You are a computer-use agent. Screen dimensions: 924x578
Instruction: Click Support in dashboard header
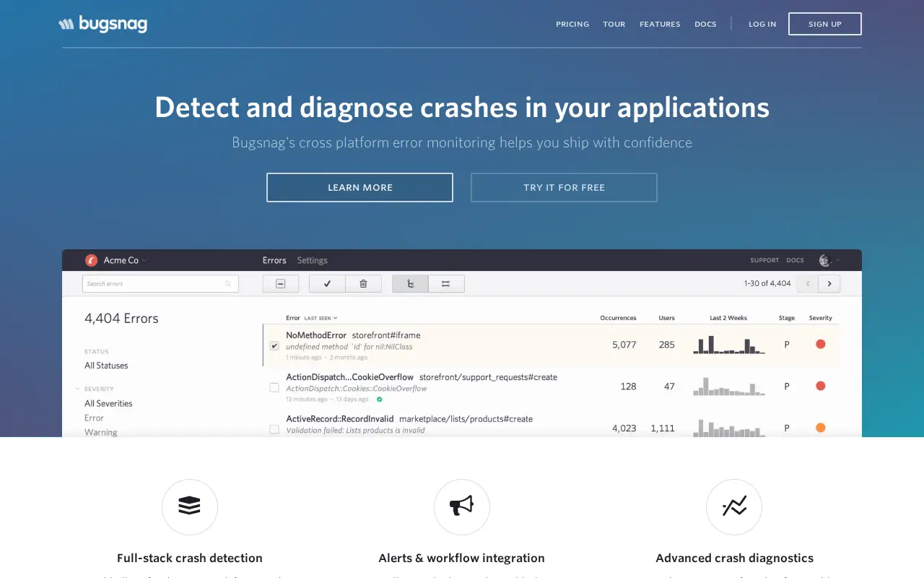click(764, 260)
